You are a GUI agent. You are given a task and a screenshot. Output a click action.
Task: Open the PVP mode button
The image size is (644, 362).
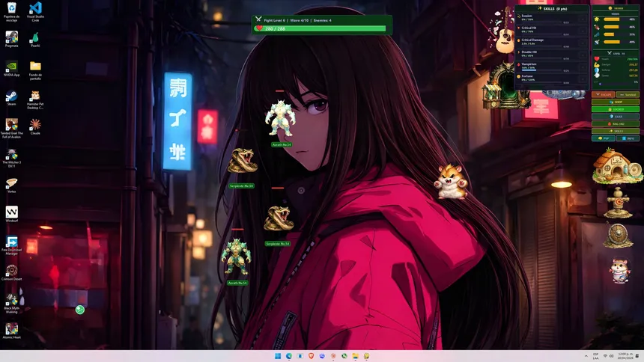pyautogui.click(x=604, y=138)
